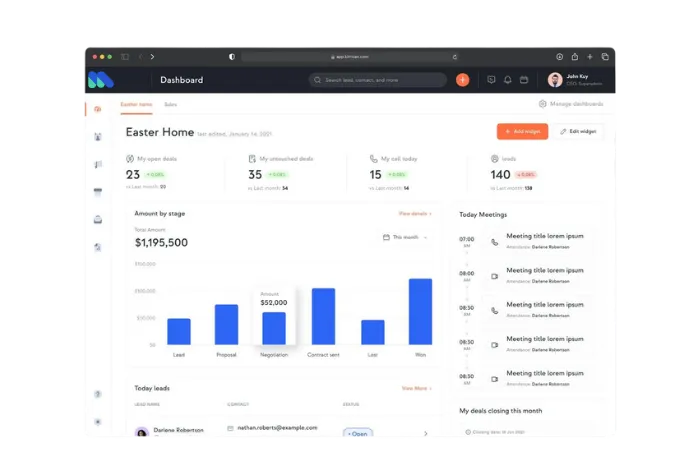Click the Negotiation bar in the chart
The image size is (700, 459).
pyautogui.click(x=273, y=328)
